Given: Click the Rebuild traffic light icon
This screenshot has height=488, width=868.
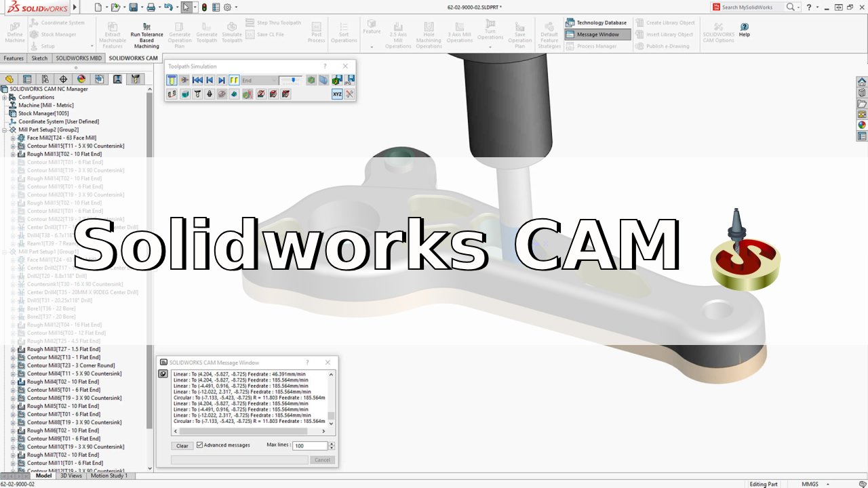Looking at the screenshot, I should click(x=204, y=7).
